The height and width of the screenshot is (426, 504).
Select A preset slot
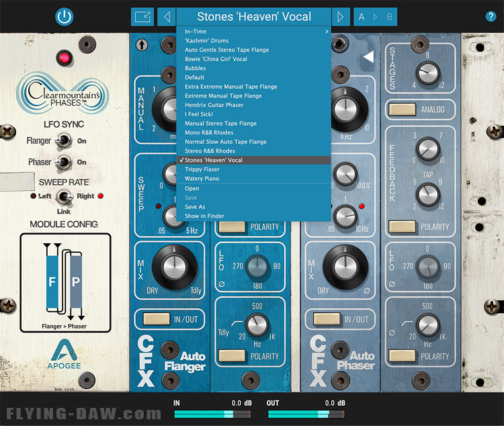362,17
